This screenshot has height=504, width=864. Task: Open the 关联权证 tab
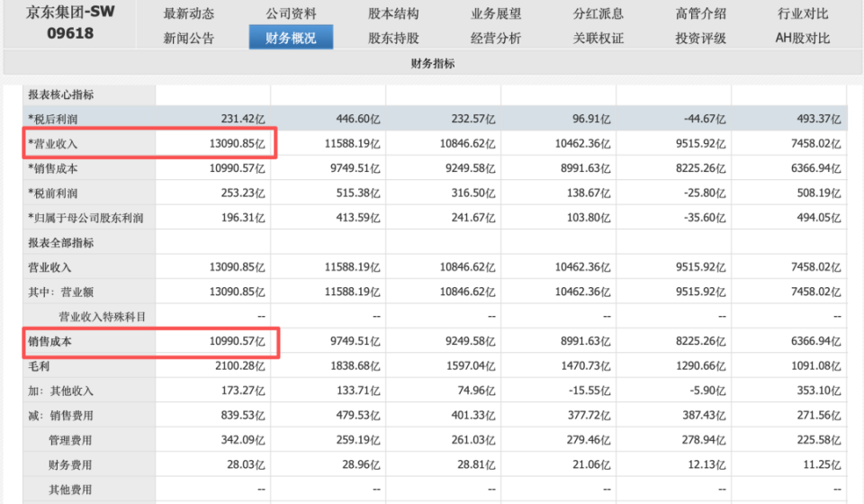[x=598, y=38]
